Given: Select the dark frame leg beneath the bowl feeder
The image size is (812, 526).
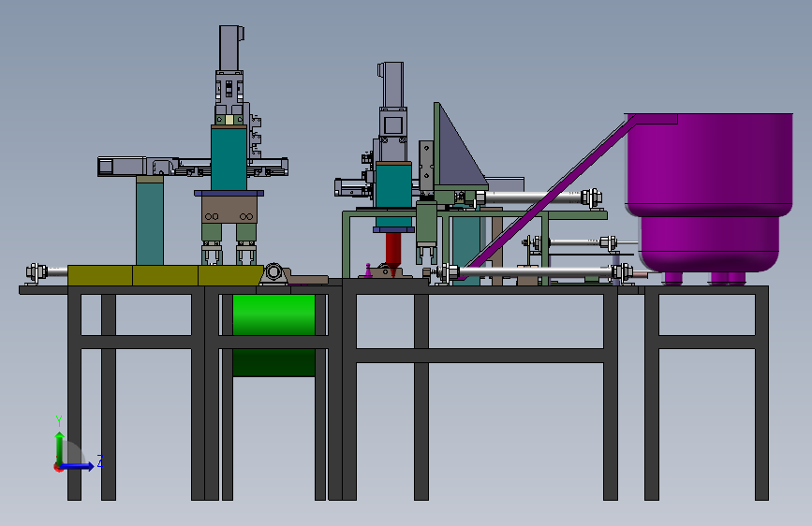Looking at the screenshot, I should point(652,393).
